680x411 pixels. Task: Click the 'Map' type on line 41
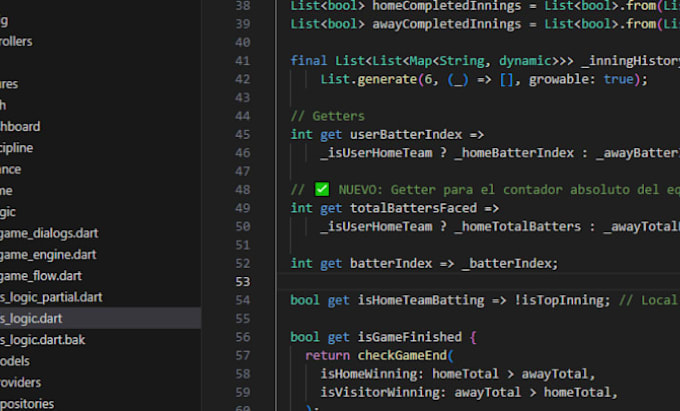[x=420, y=60]
